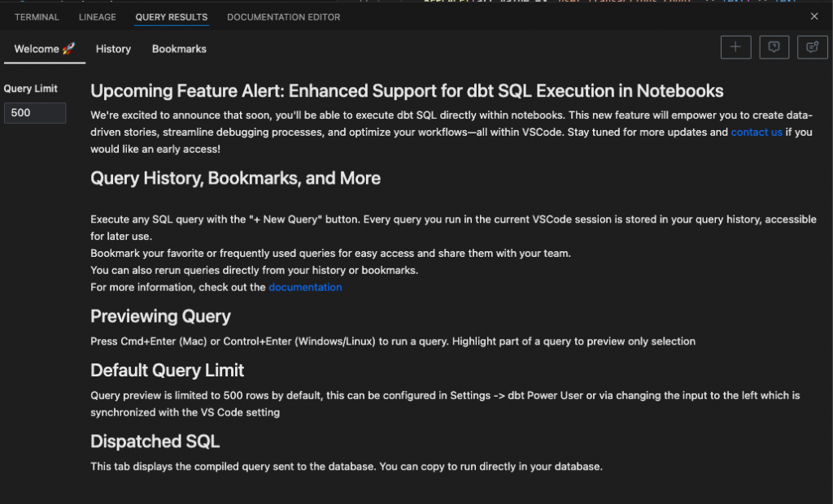Click the Query Limit input field
Image resolution: width=833 pixels, height=504 pixels.
pyautogui.click(x=35, y=113)
